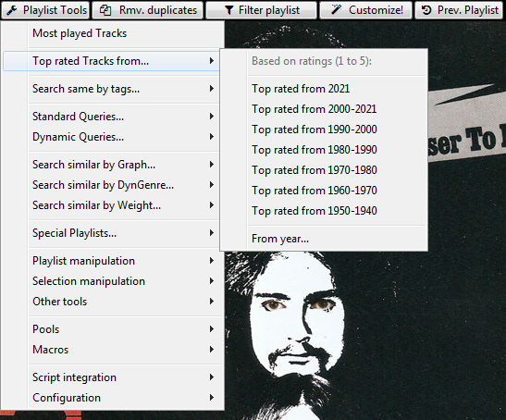The image size is (506, 420).
Task: Click the duplicate-pages icon on Rmv. duplicates
Action: pyautogui.click(x=105, y=10)
